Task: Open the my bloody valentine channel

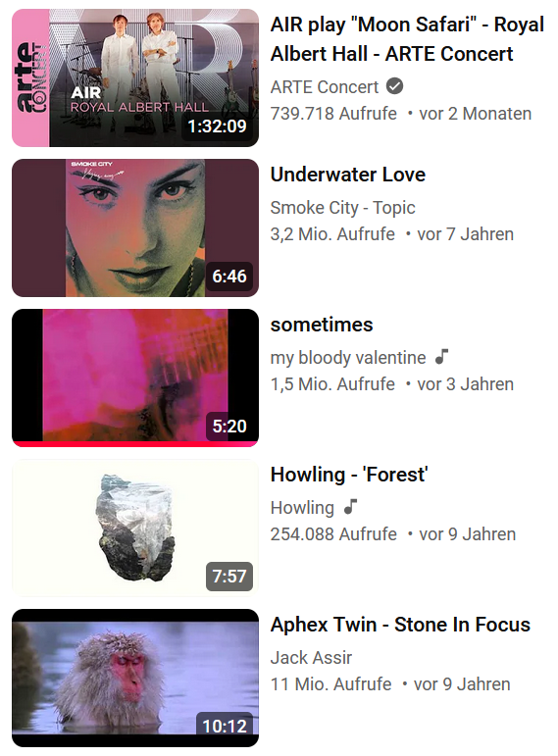Action: point(348,358)
